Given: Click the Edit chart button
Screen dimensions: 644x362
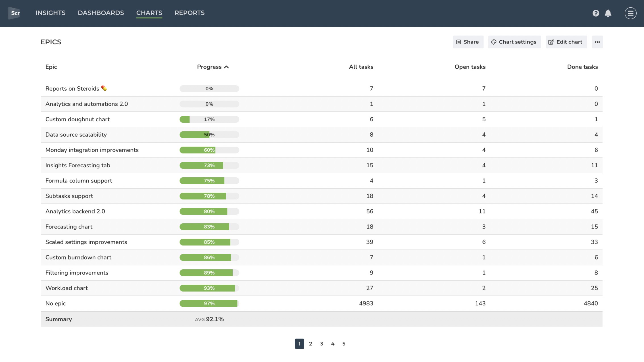Looking at the screenshot, I should [566, 42].
